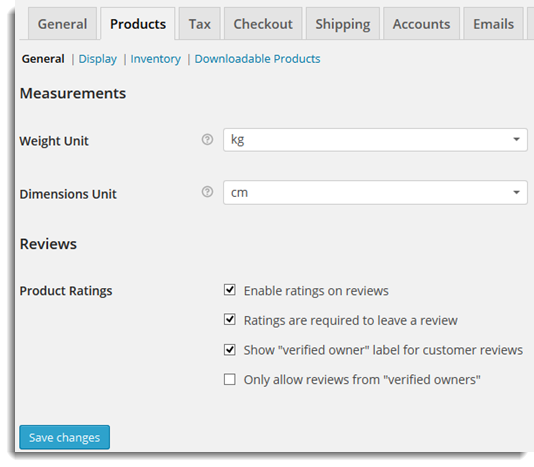The width and height of the screenshot is (534, 467).
Task: Open the Tax tab
Action: pyautogui.click(x=200, y=24)
